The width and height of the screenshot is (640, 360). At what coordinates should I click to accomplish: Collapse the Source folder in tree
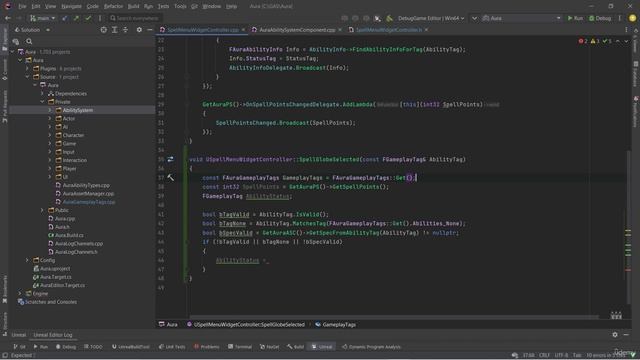tap(27, 77)
